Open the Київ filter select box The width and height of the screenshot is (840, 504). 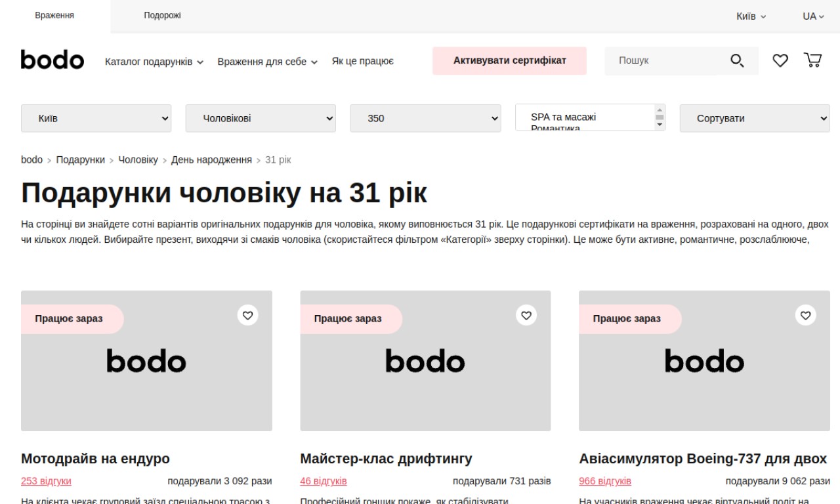click(x=96, y=118)
